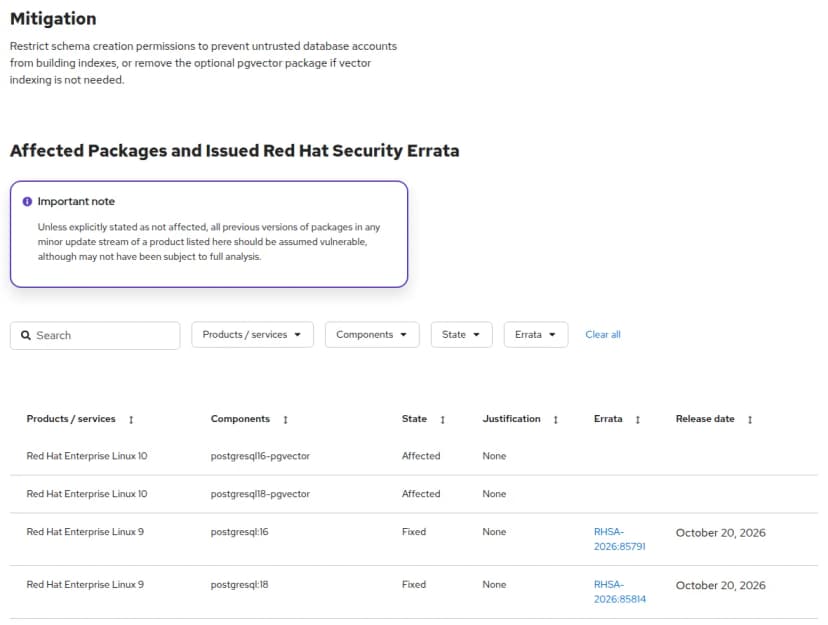Viewport: 828px width, 625px height.
Task: Click the Clear all link
Action: click(x=603, y=335)
